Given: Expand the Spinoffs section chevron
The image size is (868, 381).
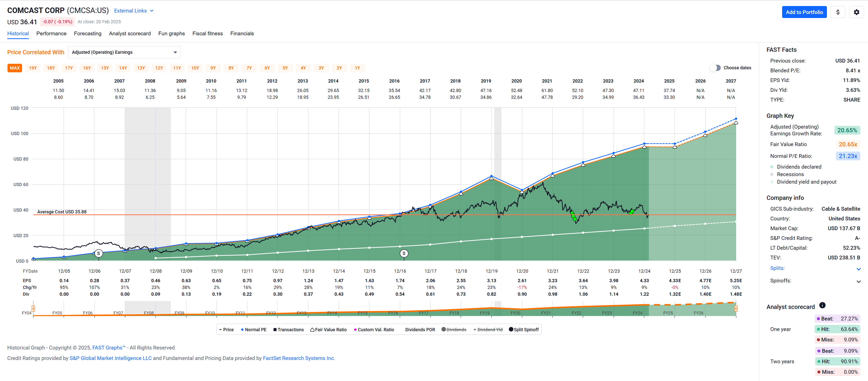Looking at the screenshot, I should [x=858, y=281].
